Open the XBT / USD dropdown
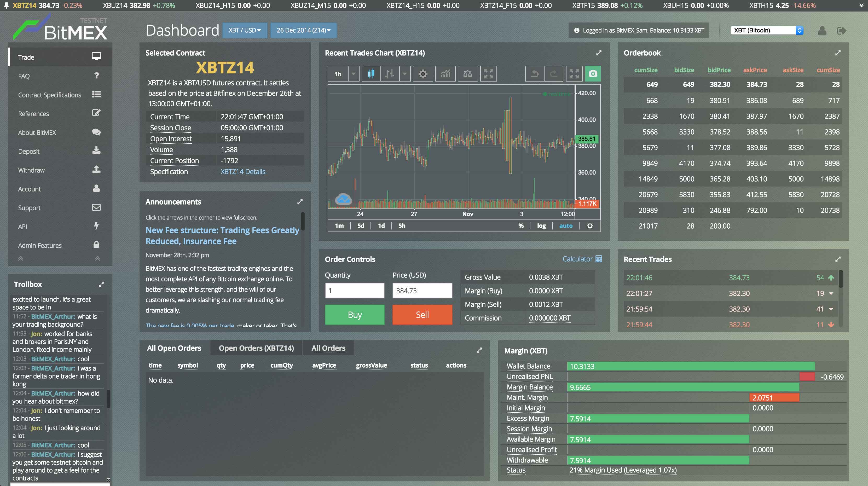The width and height of the screenshot is (868, 486). click(245, 30)
